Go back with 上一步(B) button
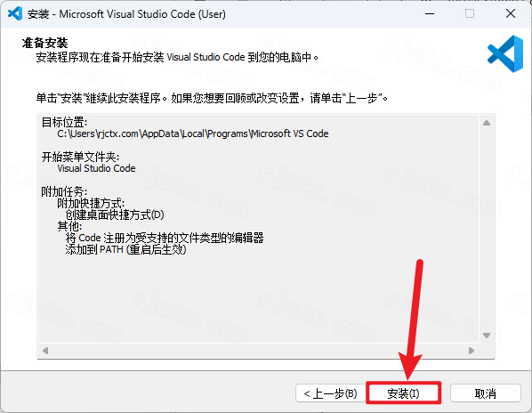The image size is (532, 413). (x=330, y=393)
